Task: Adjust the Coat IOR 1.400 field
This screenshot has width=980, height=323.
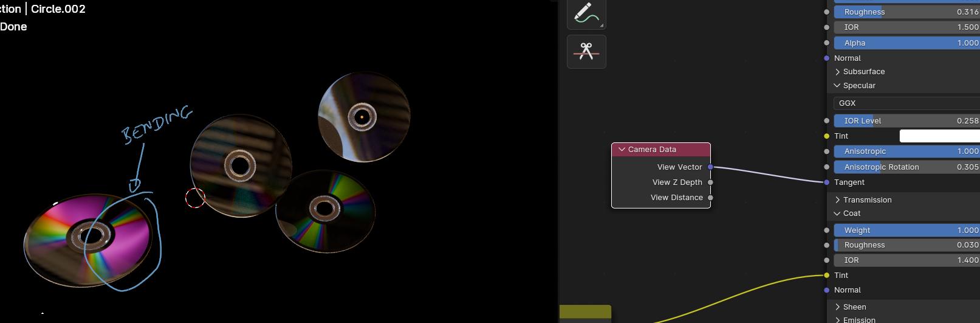Action: (906, 260)
